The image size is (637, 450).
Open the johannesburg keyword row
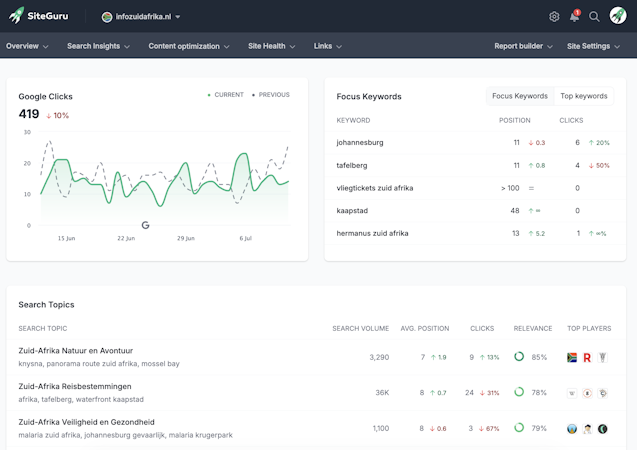pyautogui.click(x=475, y=143)
